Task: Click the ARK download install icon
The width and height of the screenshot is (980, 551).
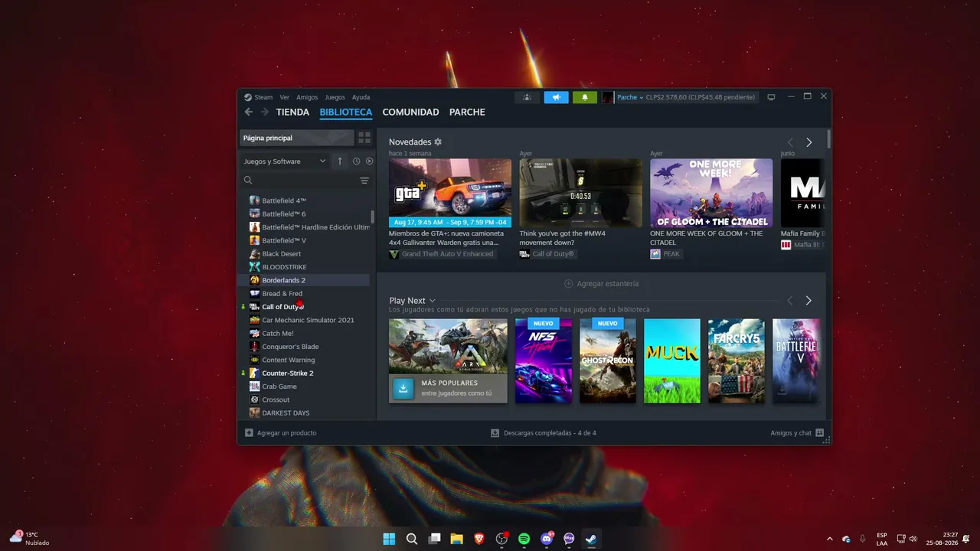Action: pos(403,388)
